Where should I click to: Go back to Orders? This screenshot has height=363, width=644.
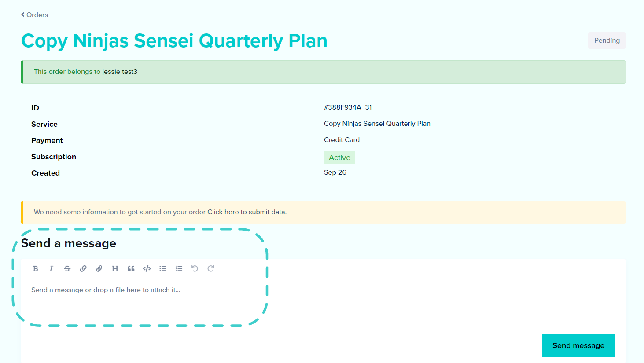(x=34, y=15)
